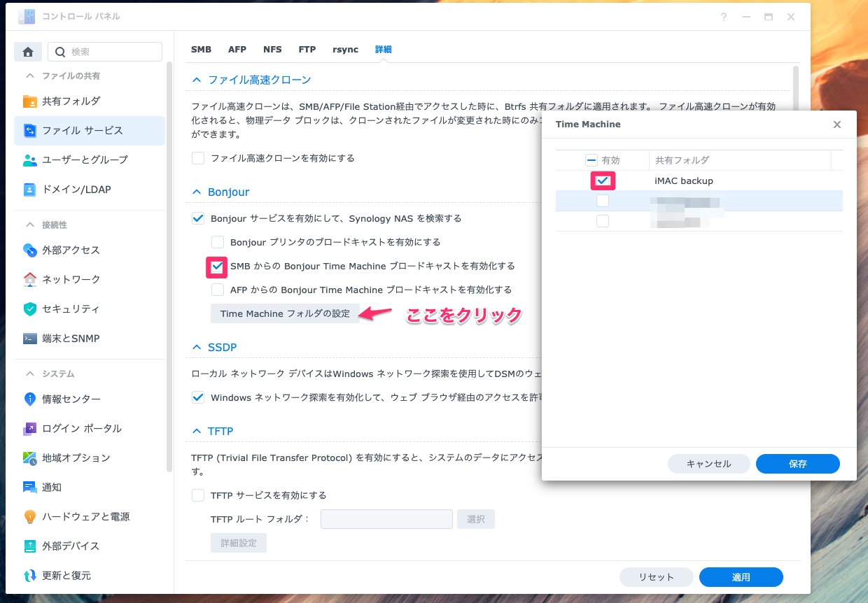
Task: Toggle the 有効 header select-all checkbox
Action: 591,160
